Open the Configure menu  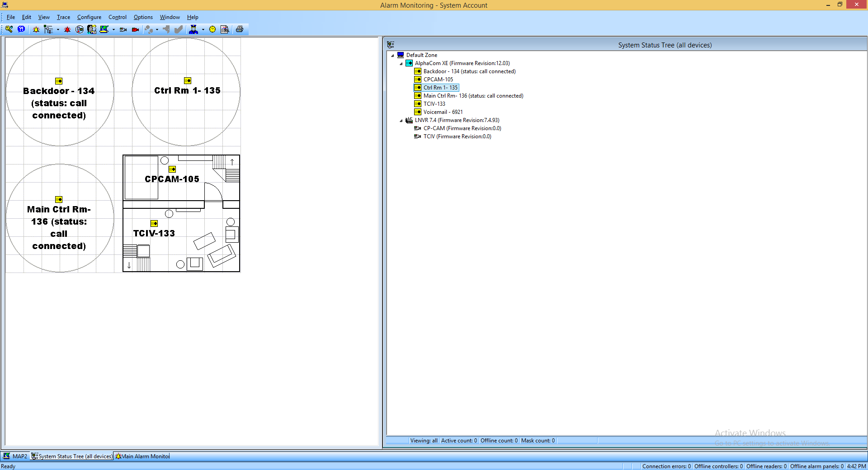(89, 17)
